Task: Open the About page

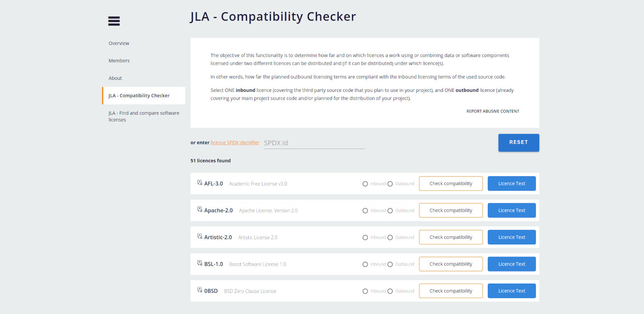Action: [x=115, y=78]
